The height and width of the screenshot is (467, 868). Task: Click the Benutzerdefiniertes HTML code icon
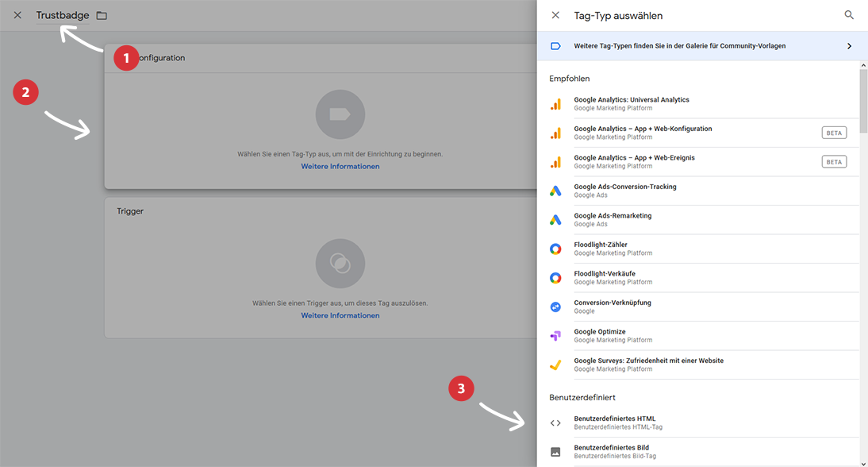tap(555, 423)
